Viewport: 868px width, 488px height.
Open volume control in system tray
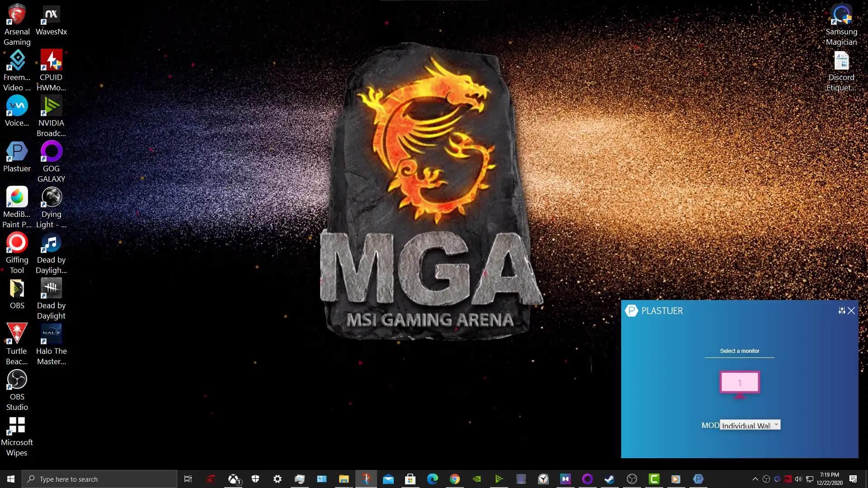click(x=798, y=479)
